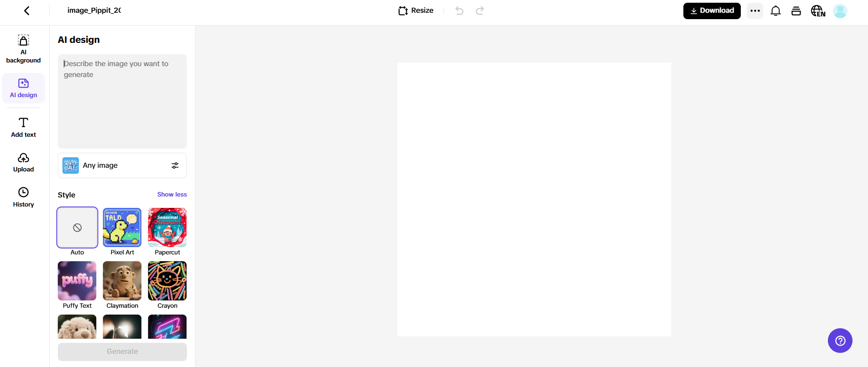
Task: Open the Upload panel
Action: (x=23, y=163)
